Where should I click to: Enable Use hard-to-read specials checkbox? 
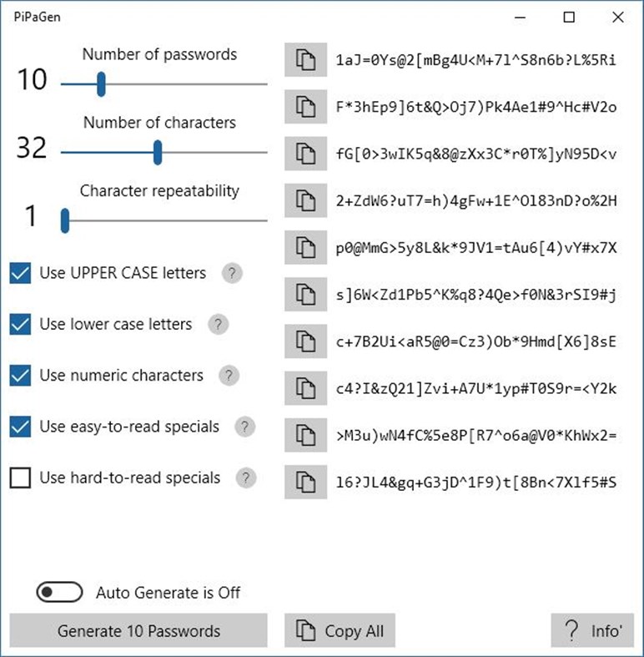[20, 478]
